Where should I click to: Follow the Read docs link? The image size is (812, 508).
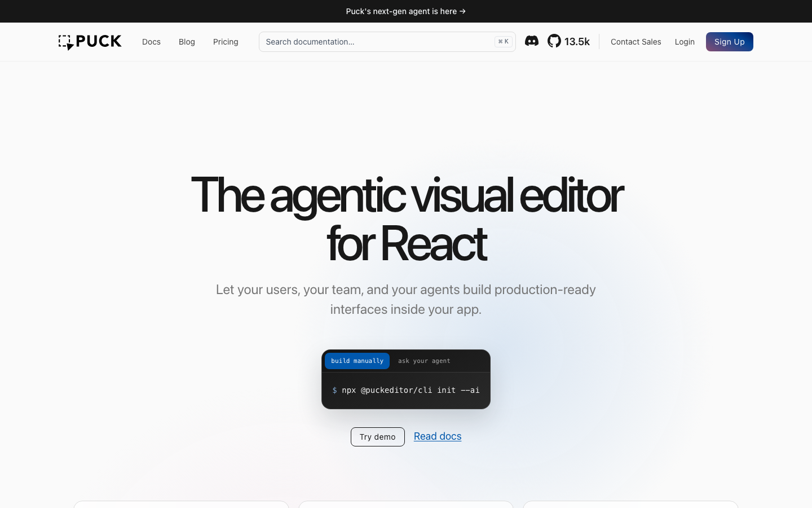[438, 436]
